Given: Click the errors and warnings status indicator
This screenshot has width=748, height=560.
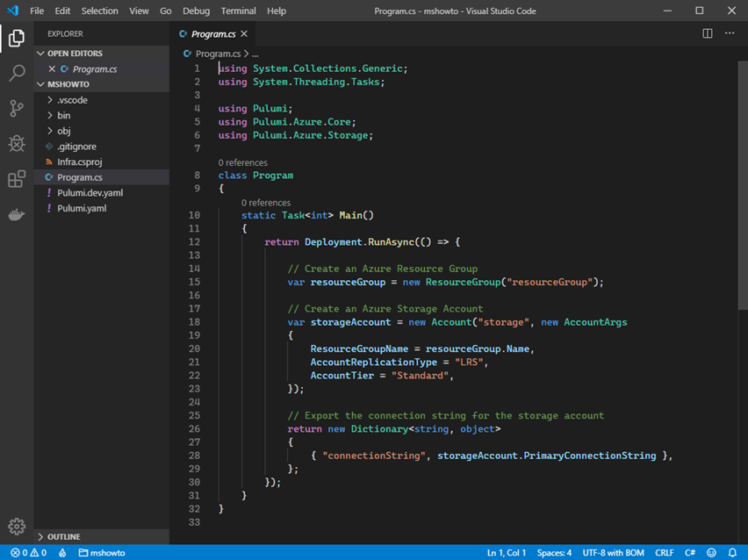Looking at the screenshot, I should (x=29, y=553).
